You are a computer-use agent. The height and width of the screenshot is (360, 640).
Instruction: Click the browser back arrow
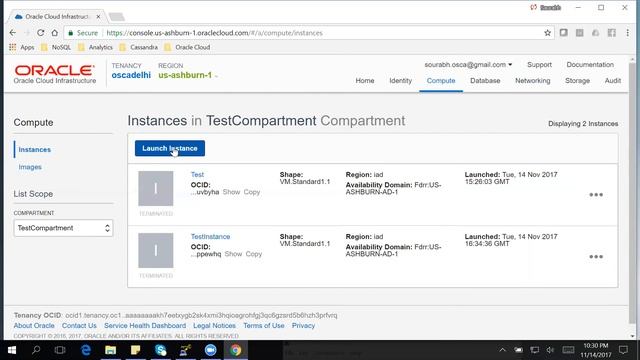point(13,33)
